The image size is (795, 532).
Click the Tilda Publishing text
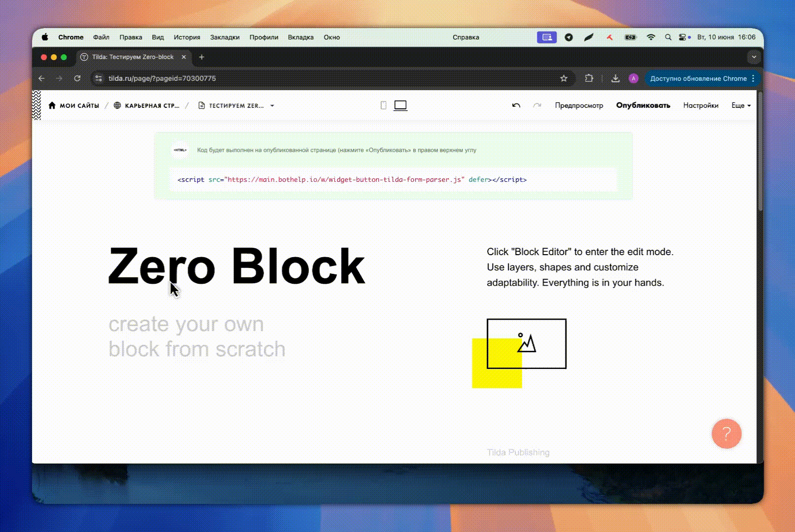pos(518,452)
